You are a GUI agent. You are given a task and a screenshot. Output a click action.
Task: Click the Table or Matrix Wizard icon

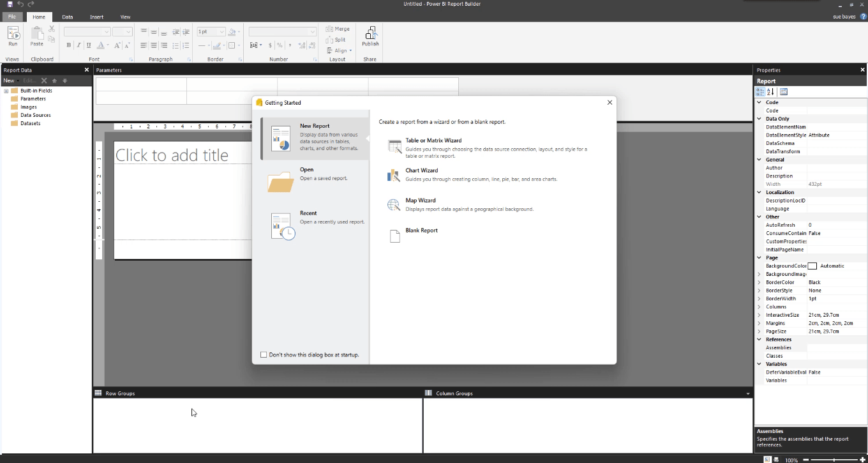click(x=394, y=146)
